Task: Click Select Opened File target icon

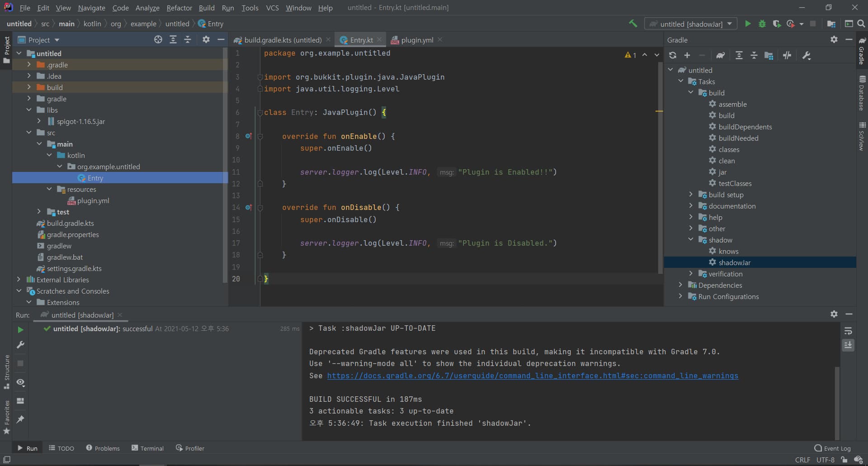Action: [158, 40]
